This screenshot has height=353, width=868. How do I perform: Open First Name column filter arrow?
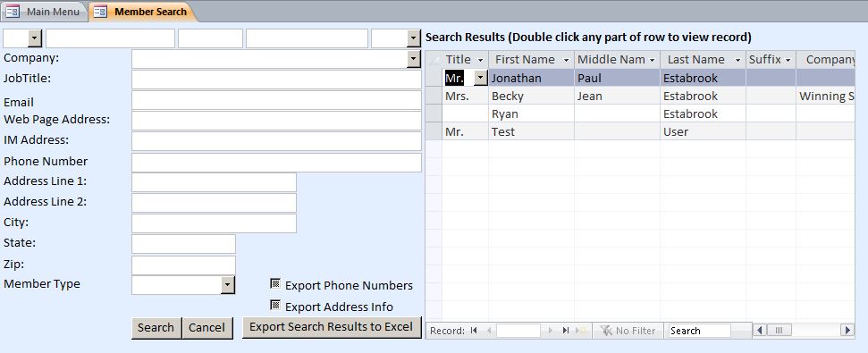click(566, 60)
